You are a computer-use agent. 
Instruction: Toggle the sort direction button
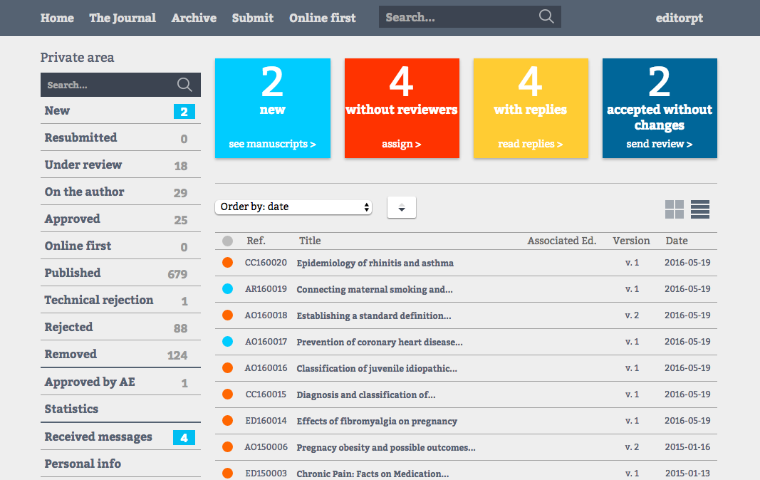[401, 207]
